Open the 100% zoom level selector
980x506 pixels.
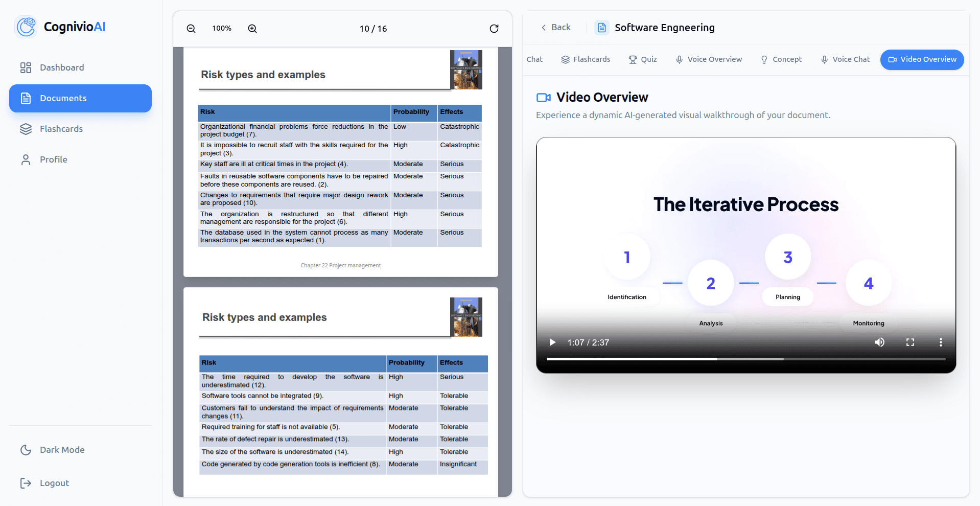pyautogui.click(x=221, y=29)
